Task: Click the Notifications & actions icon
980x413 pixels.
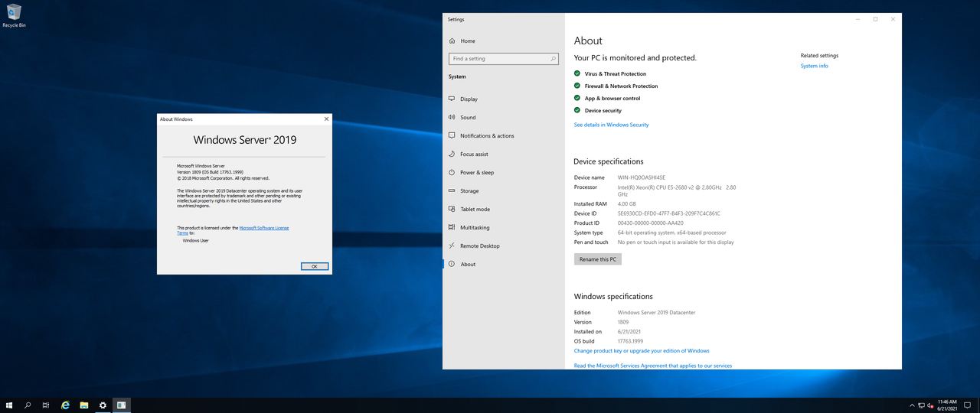Action: (452, 135)
